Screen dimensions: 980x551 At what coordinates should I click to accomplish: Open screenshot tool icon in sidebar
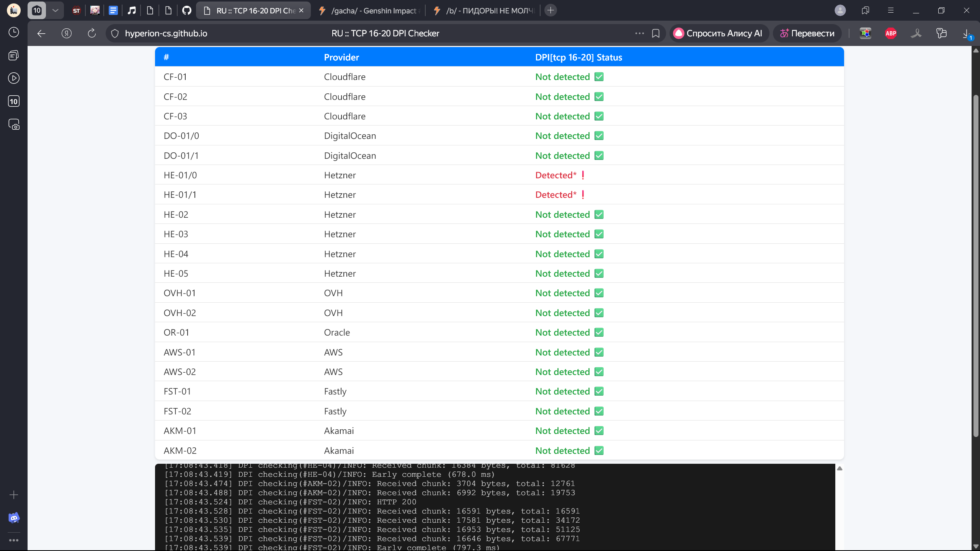point(14,124)
